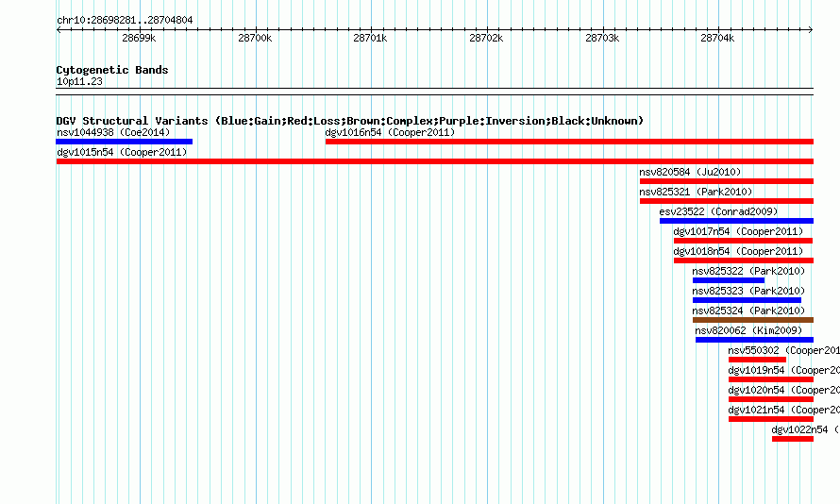Click the red dgv1016n54 loss bar
The height and width of the screenshot is (504, 840).
569,142
